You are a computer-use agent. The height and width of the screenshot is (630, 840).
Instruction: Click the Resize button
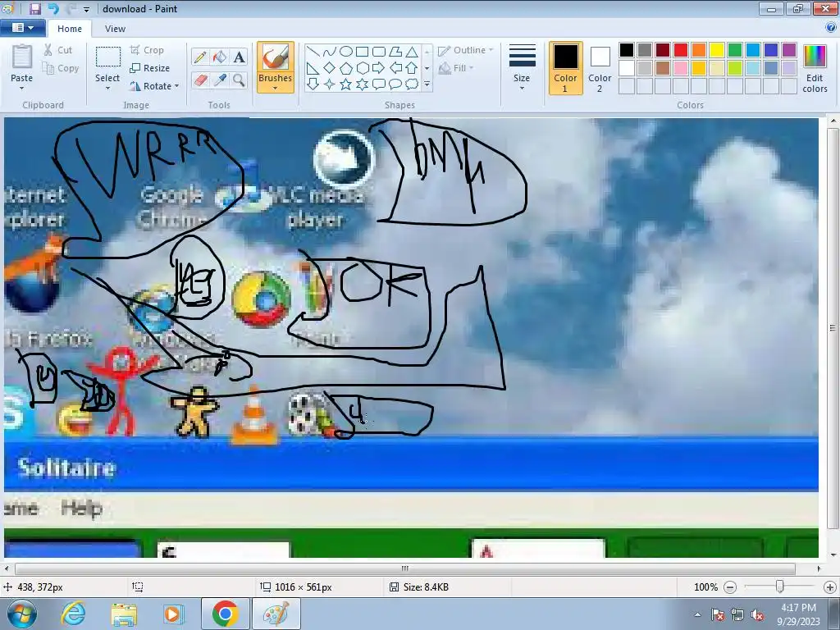click(150, 68)
